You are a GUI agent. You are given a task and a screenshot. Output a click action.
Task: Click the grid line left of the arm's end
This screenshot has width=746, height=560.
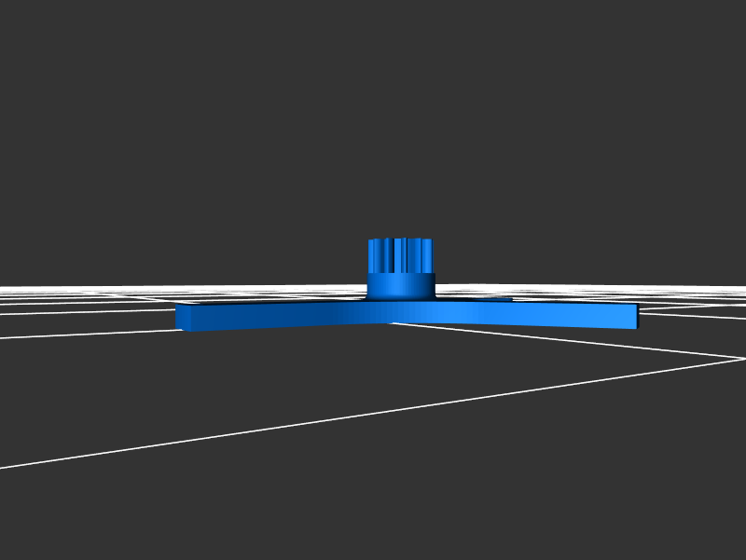click(x=93, y=333)
